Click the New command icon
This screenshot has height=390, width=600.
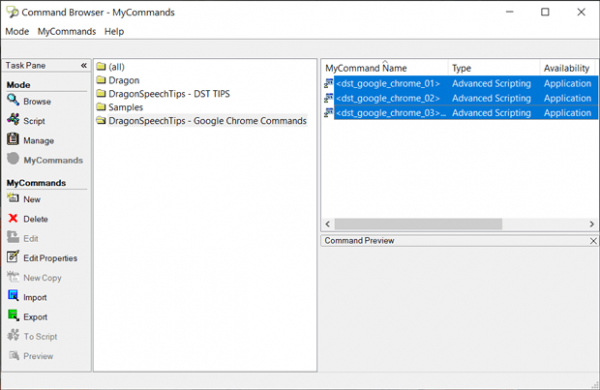[x=13, y=198]
